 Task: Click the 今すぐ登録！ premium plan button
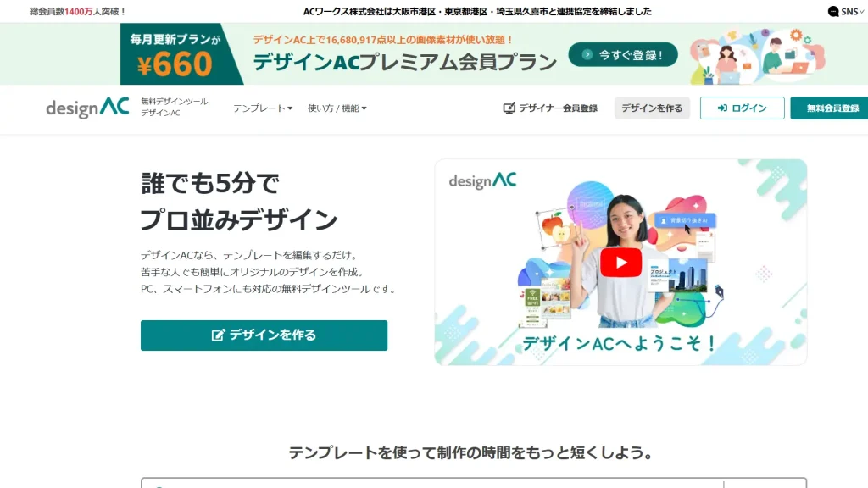pos(623,55)
